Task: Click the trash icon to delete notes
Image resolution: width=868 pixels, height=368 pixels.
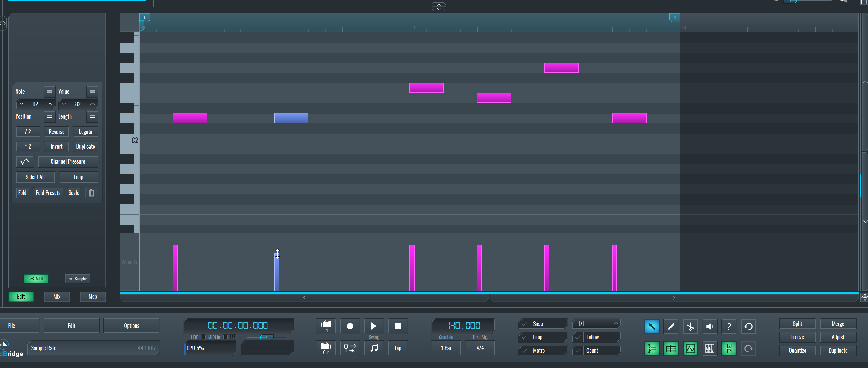Action: click(x=91, y=193)
